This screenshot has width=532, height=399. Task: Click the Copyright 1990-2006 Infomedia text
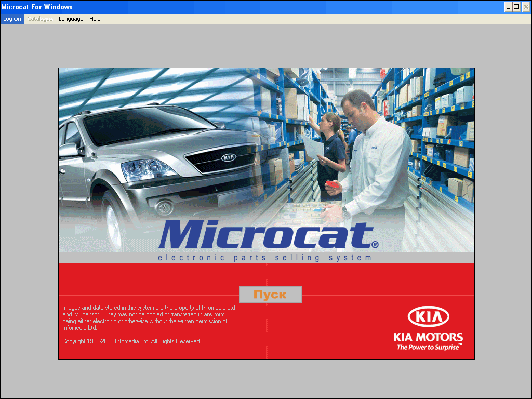coord(131,341)
